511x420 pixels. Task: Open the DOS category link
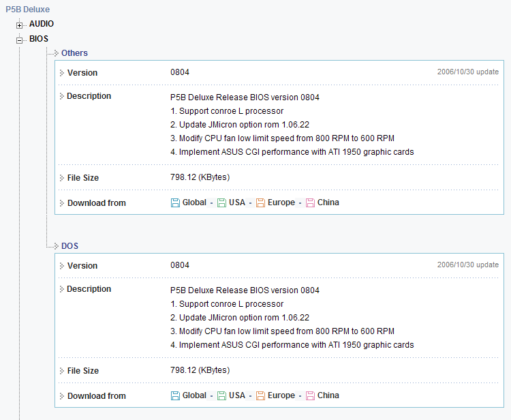pyautogui.click(x=69, y=246)
